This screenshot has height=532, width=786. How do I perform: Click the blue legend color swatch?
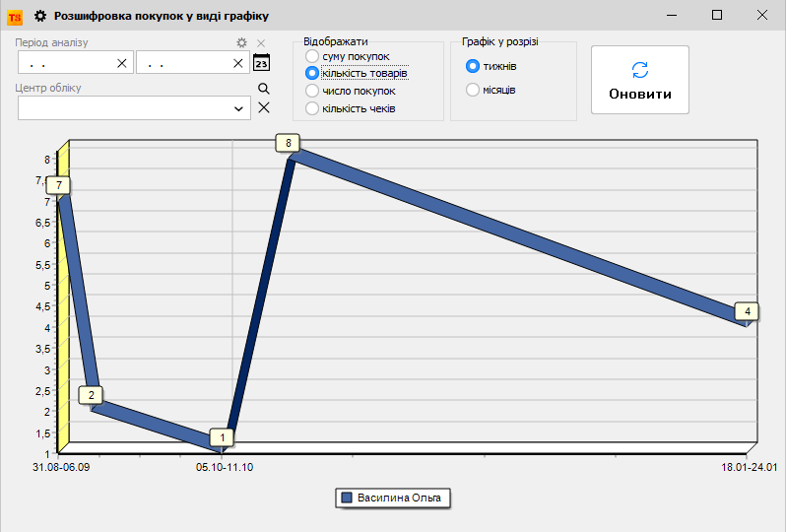(x=346, y=499)
